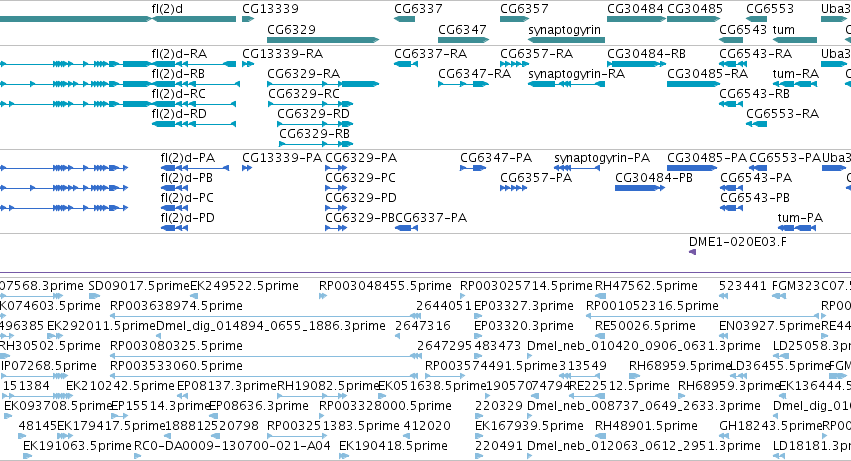Click the tum-RA transcript label
The width and height of the screenshot is (851, 461).
[x=796, y=73]
